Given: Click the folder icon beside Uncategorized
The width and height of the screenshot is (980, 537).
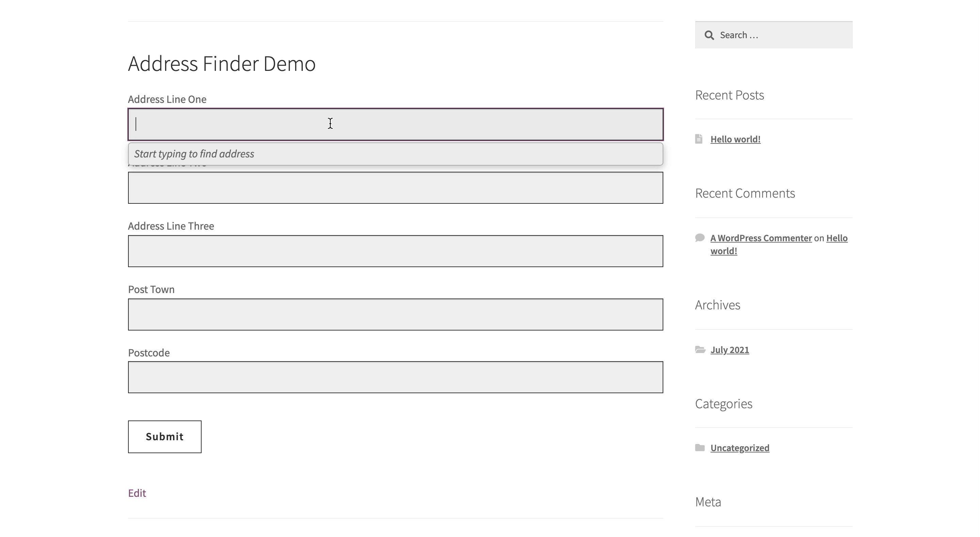Looking at the screenshot, I should click(x=701, y=448).
